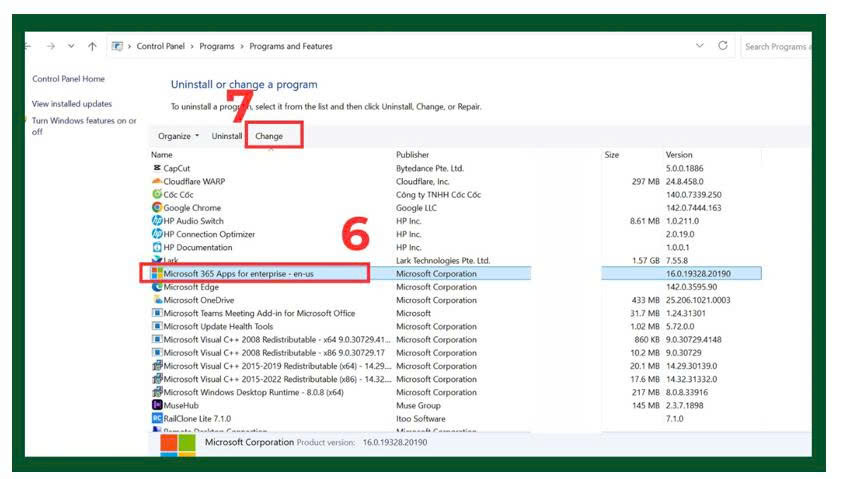
Task: Click version 25.206.1021.0003
Action: click(x=698, y=300)
